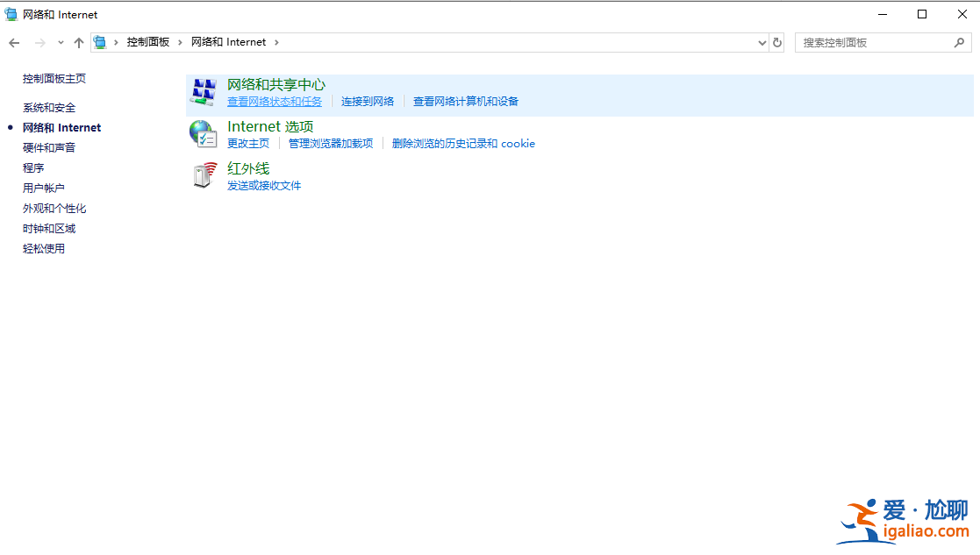This screenshot has width=980, height=555.
Task: Open 连接到网络
Action: 367,101
